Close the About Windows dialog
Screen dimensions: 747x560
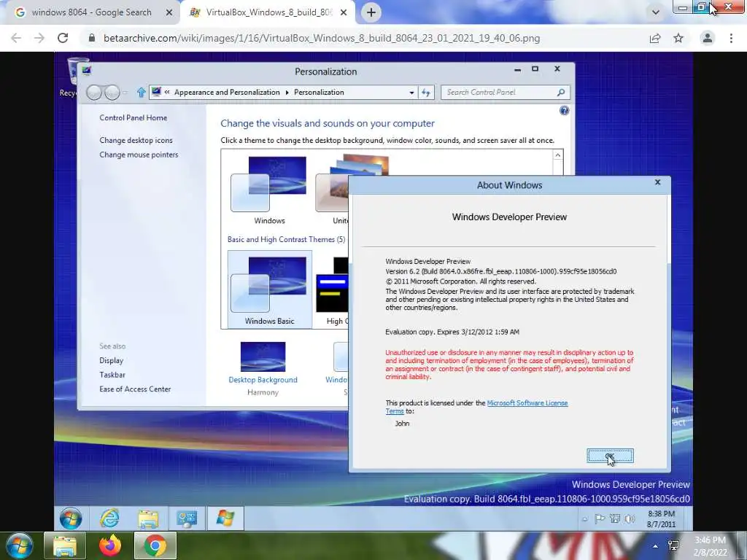click(x=657, y=182)
